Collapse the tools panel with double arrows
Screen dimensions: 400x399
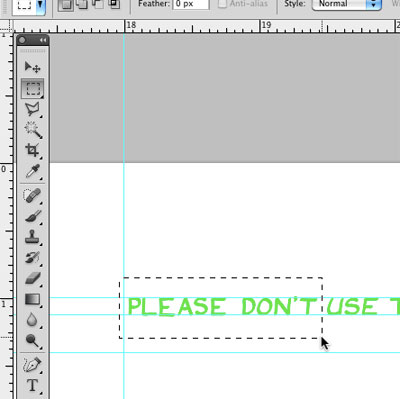pyautogui.click(x=43, y=40)
